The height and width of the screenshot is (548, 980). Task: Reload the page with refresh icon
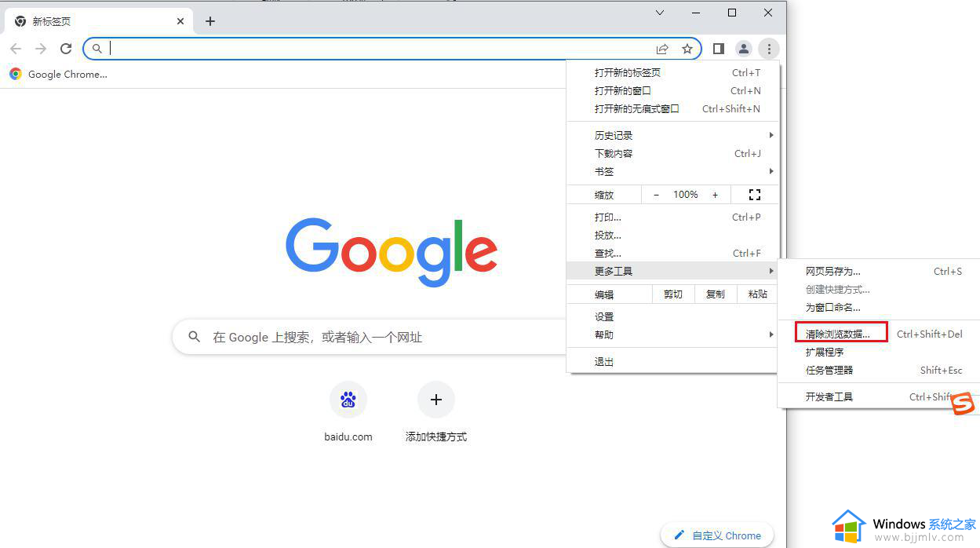[x=66, y=49]
